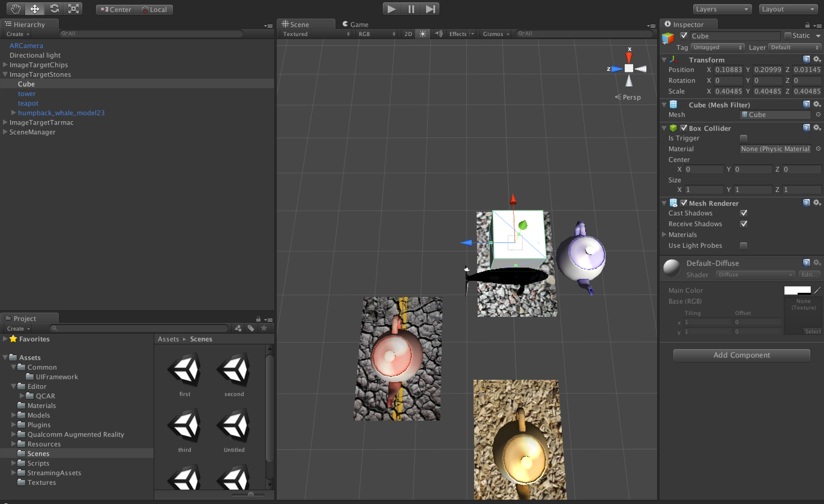Toggle scene lighting sun icon
Screen dimensions: 824x504
(x=423, y=34)
